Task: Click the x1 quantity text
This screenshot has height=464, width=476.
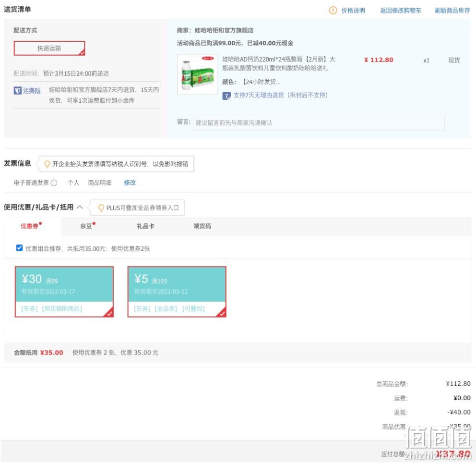Action: click(x=426, y=61)
